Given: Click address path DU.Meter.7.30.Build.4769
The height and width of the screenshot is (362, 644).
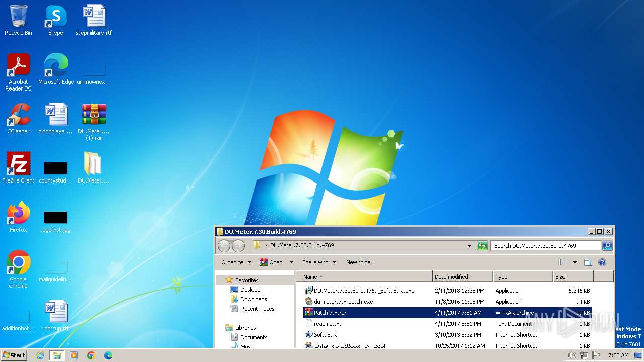Looking at the screenshot, I should 302,246.
